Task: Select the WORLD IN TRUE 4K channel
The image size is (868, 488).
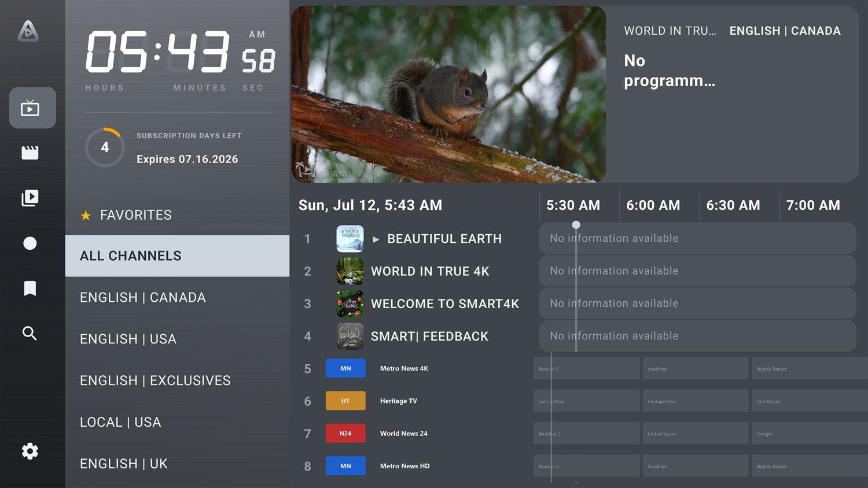Action: (430, 271)
